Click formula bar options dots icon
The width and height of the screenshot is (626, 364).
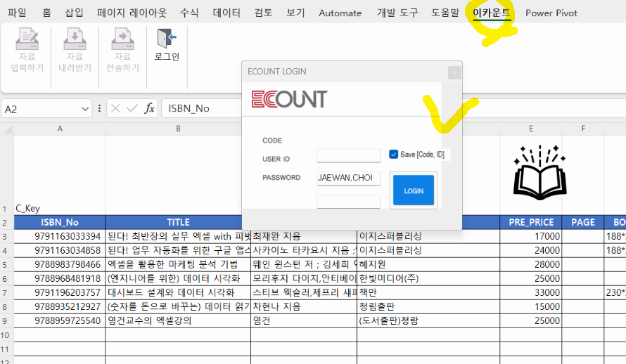tap(99, 108)
